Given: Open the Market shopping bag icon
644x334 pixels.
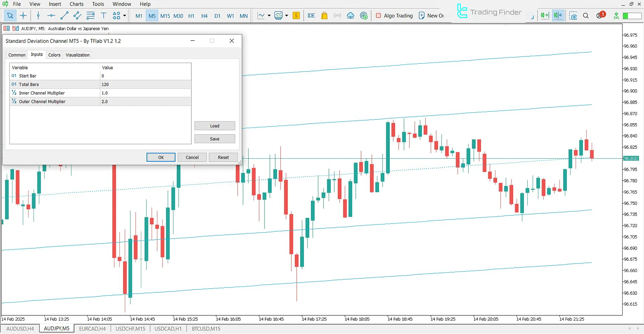Looking at the screenshot, I should (324, 15).
